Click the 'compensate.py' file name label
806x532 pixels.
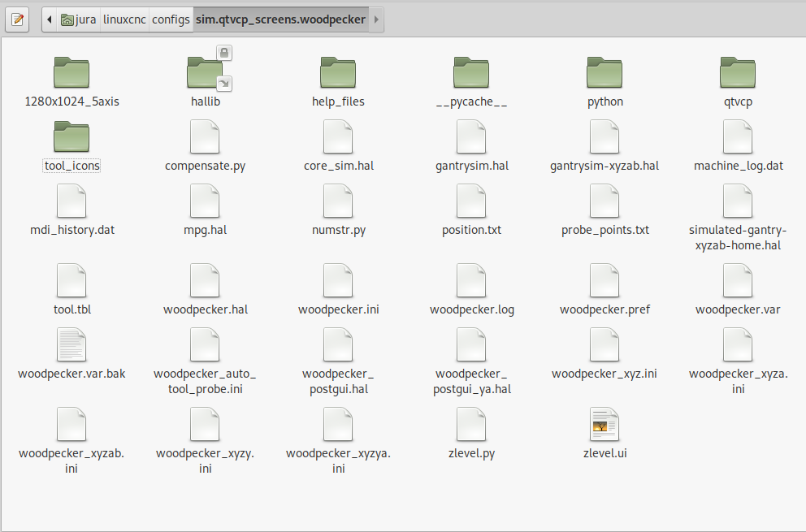[205, 166]
